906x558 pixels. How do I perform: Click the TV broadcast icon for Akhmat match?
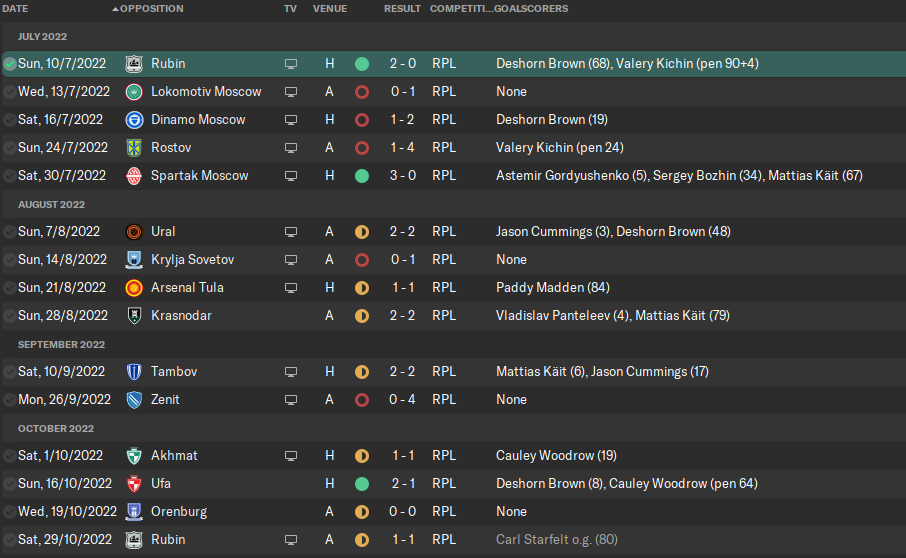click(291, 456)
